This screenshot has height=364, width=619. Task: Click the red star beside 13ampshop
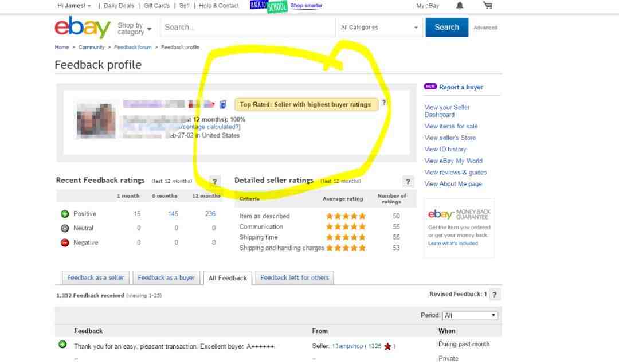click(x=387, y=346)
